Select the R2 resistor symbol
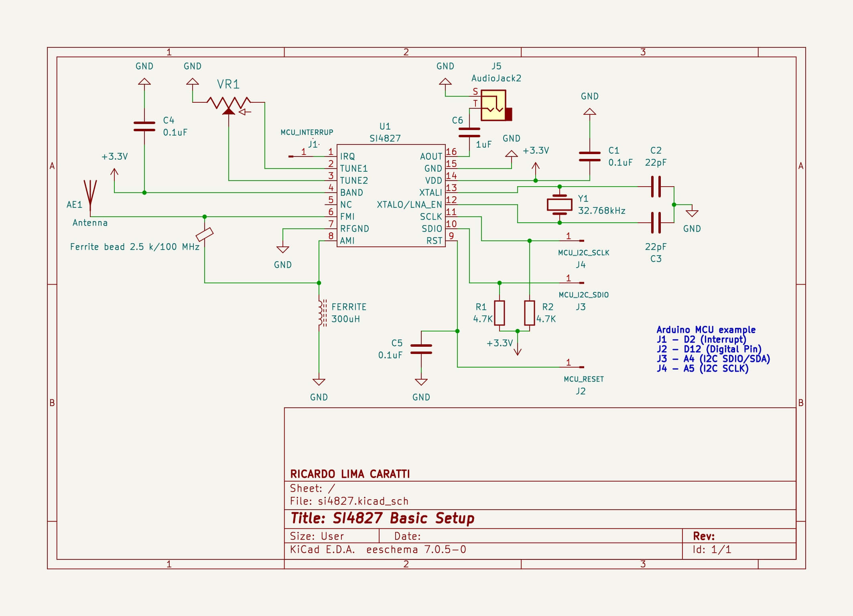853x616 pixels. coord(529,313)
